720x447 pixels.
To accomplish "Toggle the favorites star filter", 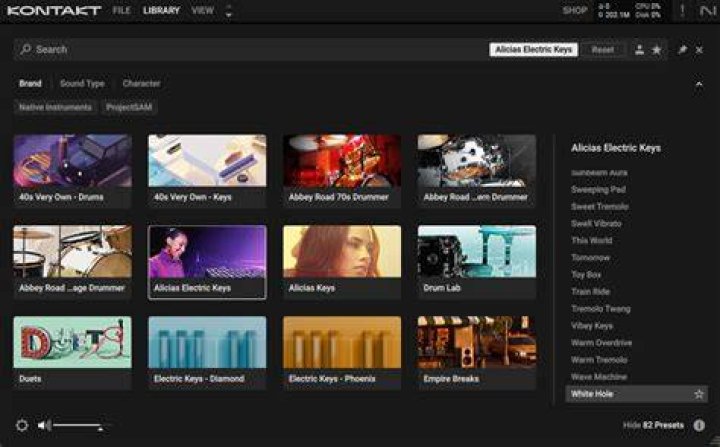I will tap(657, 50).
